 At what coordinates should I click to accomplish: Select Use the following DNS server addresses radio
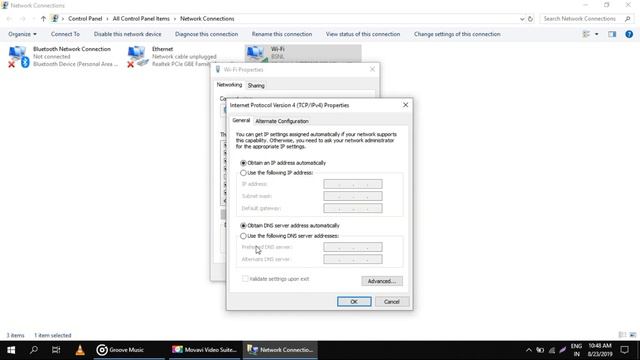click(243, 236)
